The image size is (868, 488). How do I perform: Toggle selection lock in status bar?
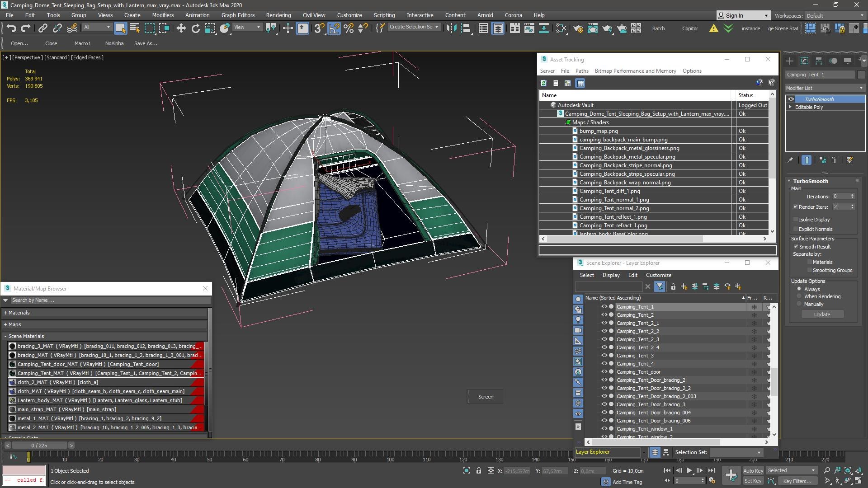479,471
